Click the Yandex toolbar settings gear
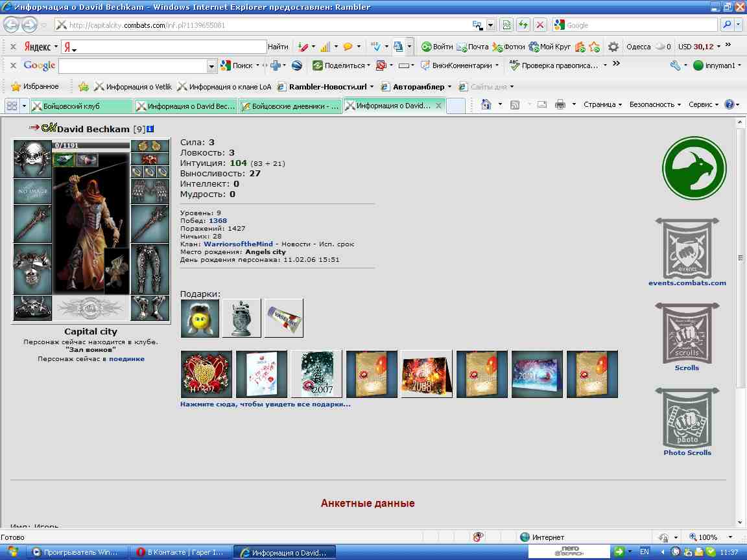Image resolution: width=747 pixels, height=560 pixels. [x=613, y=47]
